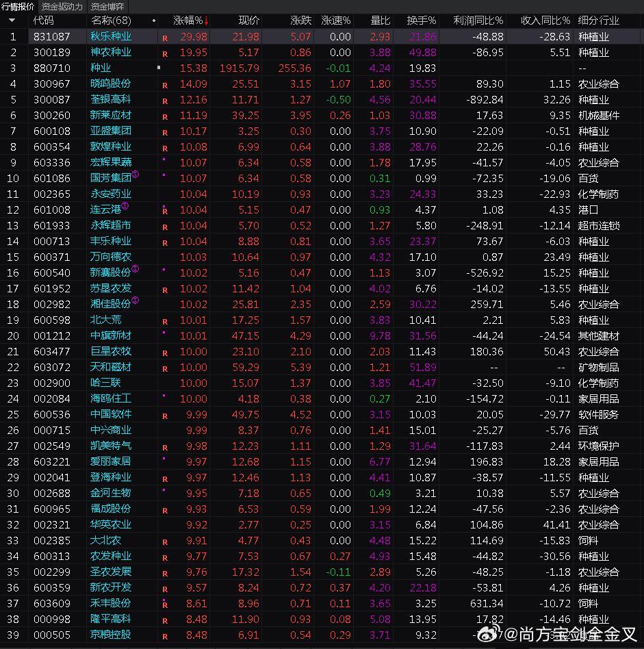This screenshot has height=649, width=644.
Task: Click the R marker in 大北农 row
Action: pos(165,542)
